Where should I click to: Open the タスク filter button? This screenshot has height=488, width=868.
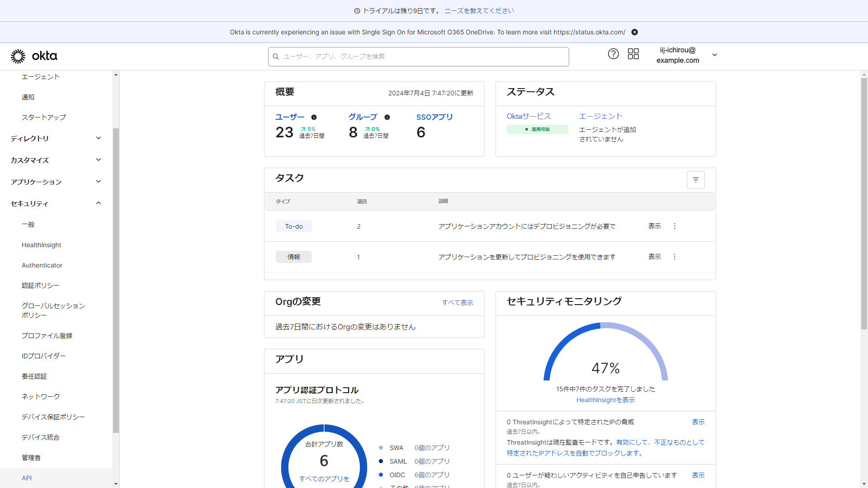point(695,180)
